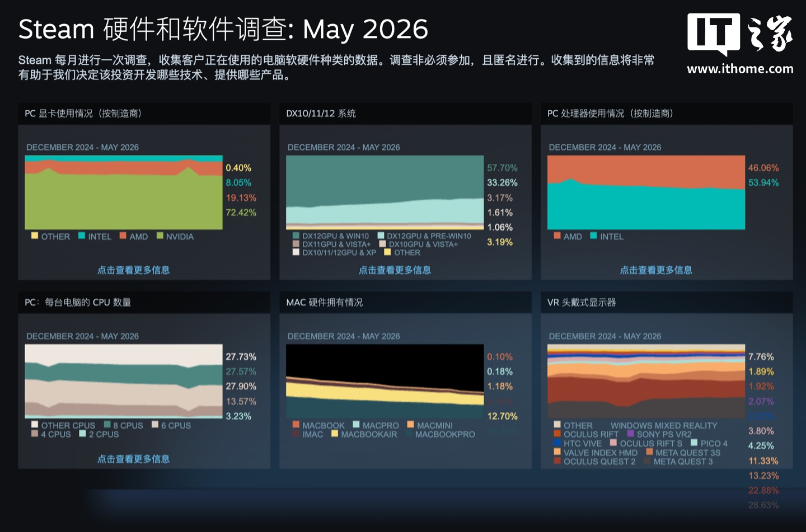Screen dimensions: 806x532
Task: Click the 53.94% Intel processor value
Action: pos(763,183)
